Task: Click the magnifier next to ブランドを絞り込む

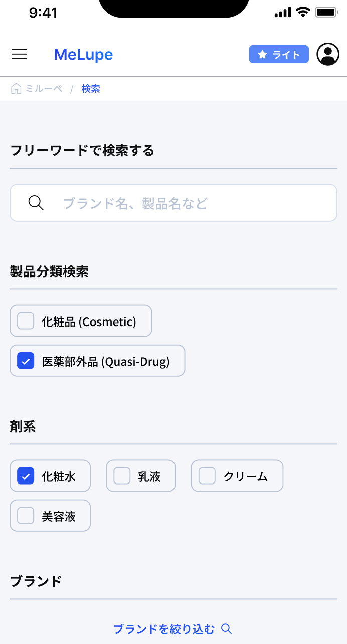Action: [x=226, y=629]
